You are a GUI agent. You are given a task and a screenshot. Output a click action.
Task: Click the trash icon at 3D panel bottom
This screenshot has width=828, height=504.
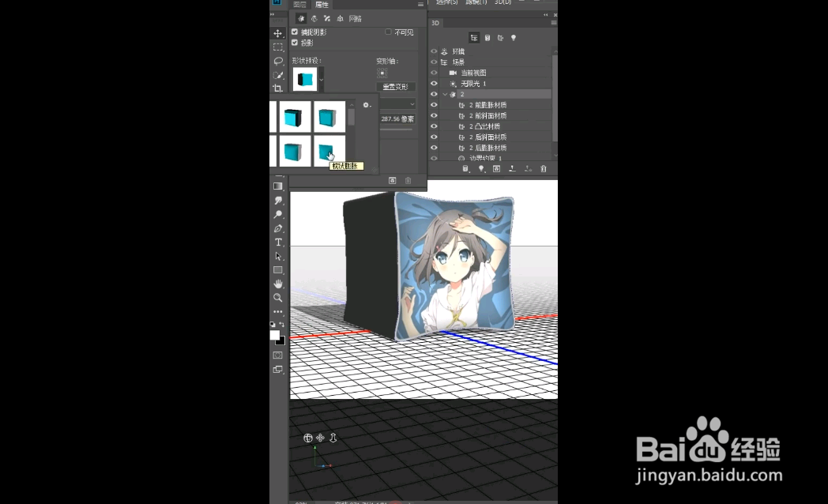[x=543, y=168]
